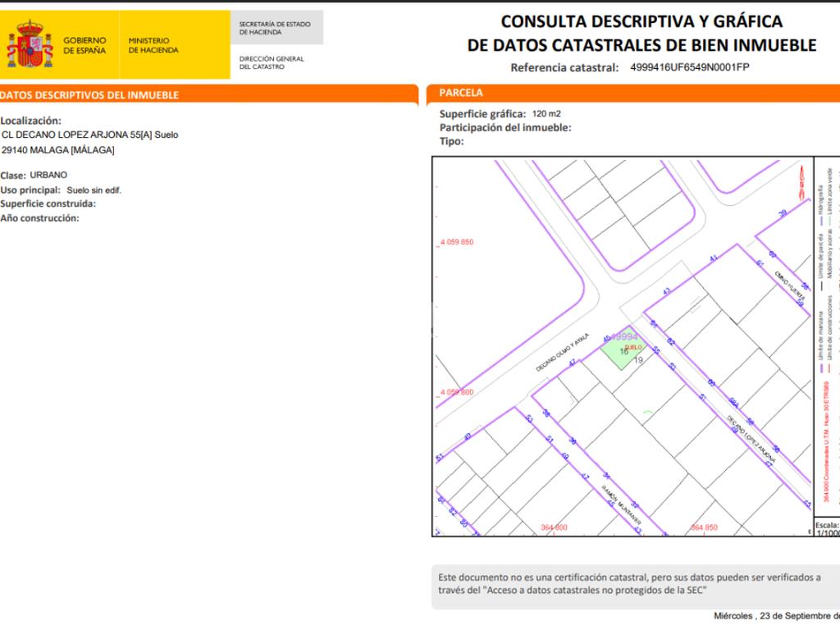Click the Spanish coat of arms emblem
840x630 pixels.
(30, 44)
